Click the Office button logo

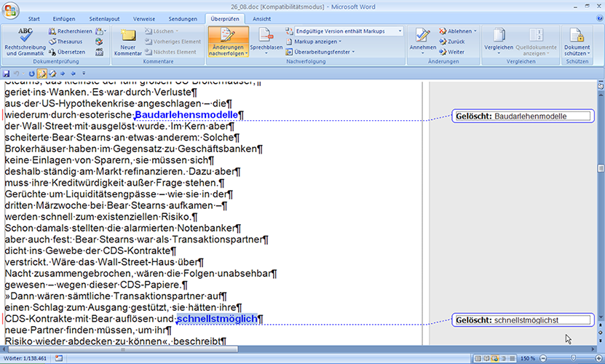click(x=11, y=12)
